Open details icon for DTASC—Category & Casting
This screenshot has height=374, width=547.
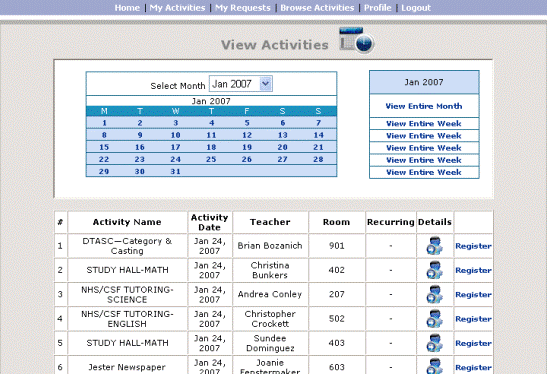[434, 246]
